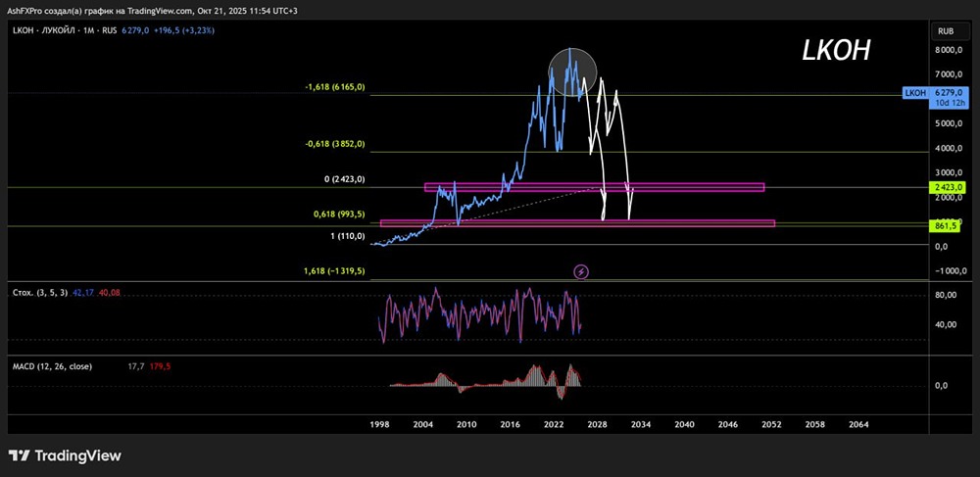
Task: Click the 2004 label on time axis
Action: tap(423, 424)
